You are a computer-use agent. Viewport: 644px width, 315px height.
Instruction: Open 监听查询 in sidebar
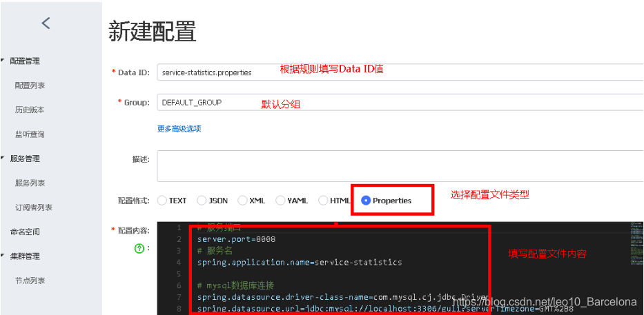30,134
